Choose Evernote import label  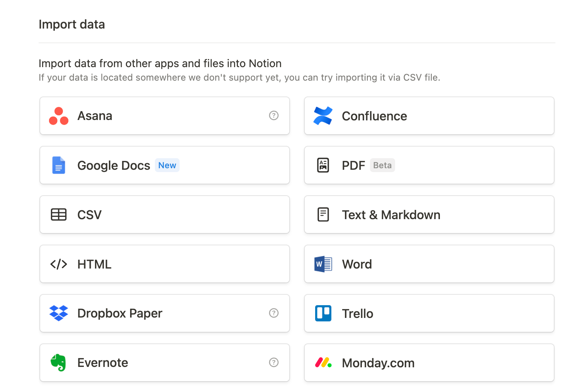coord(103,363)
